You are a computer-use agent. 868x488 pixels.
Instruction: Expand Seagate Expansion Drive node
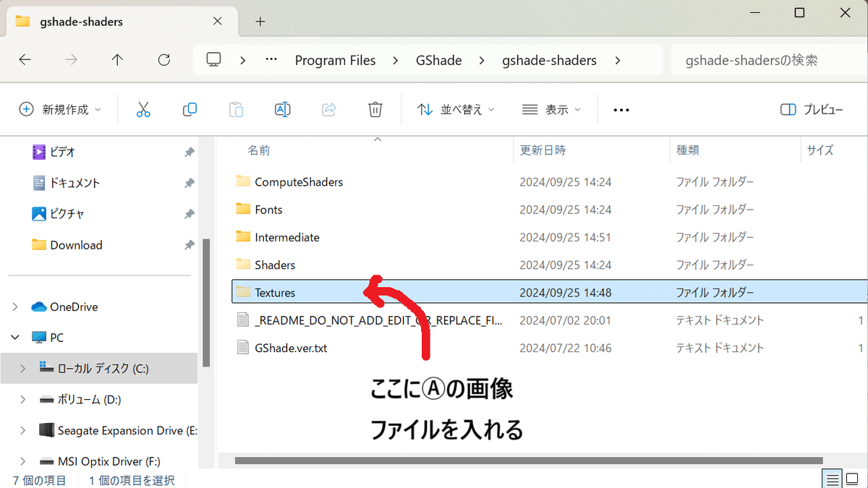tap(23, 430)
